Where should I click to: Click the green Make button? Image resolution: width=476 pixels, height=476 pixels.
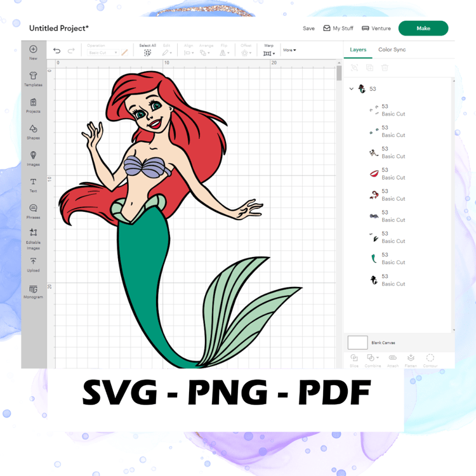click(423, 28)
